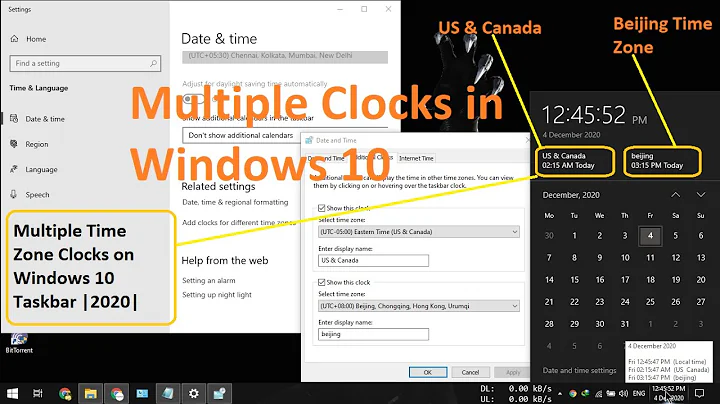The height and width of the screenshot is (404, 720).
Task: Minimize the Settings window
Action: tap(340, 9)
